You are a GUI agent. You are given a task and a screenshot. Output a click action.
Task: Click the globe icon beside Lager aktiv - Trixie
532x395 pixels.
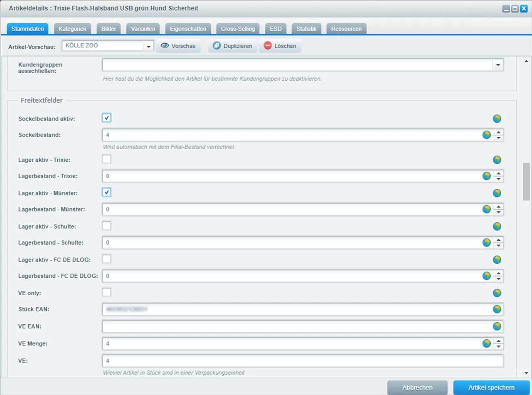click(497, 160)
